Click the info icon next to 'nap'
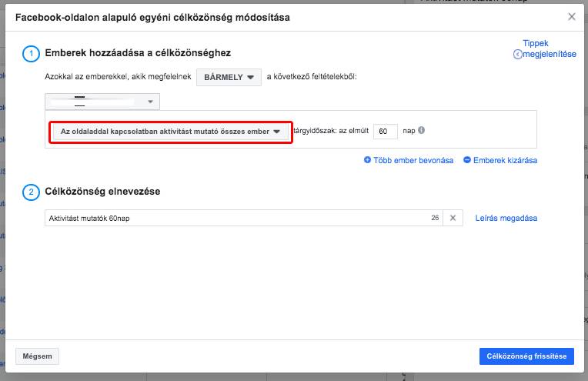Viewport: 588px width, 381px height. click(x=422, y=130)
